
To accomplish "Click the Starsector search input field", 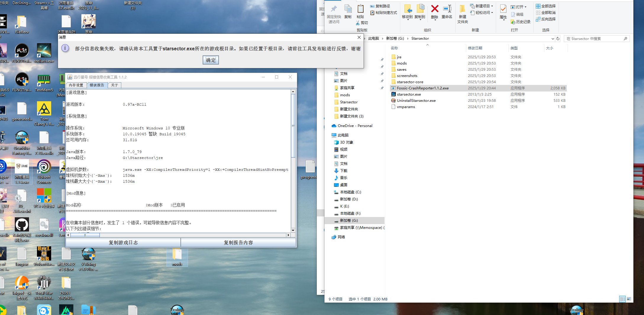I will coord(595,38).
